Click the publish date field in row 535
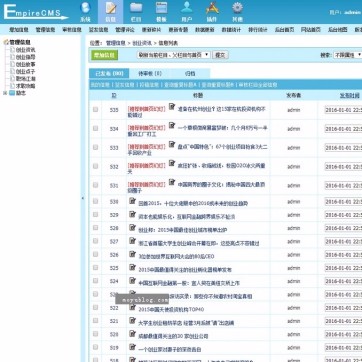Screen dimensions: 362x362 [343, 110]
